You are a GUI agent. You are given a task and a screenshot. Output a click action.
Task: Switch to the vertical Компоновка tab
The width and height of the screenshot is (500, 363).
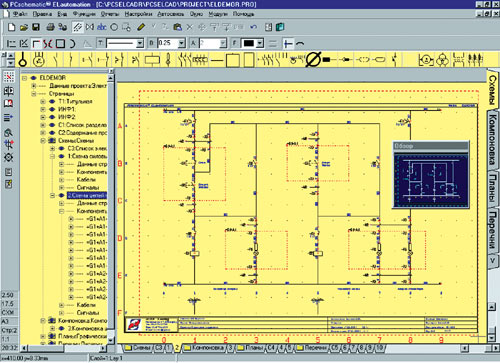pos(492,139)
